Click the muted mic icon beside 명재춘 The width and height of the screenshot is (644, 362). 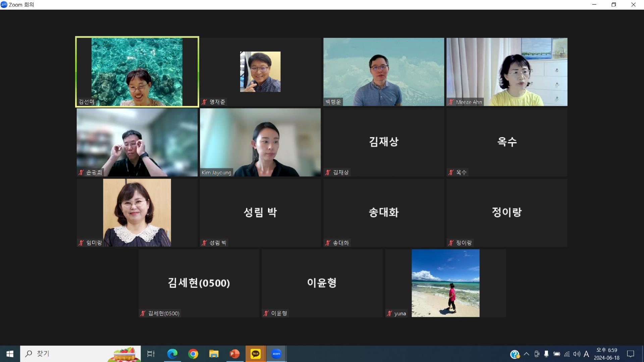204,102
